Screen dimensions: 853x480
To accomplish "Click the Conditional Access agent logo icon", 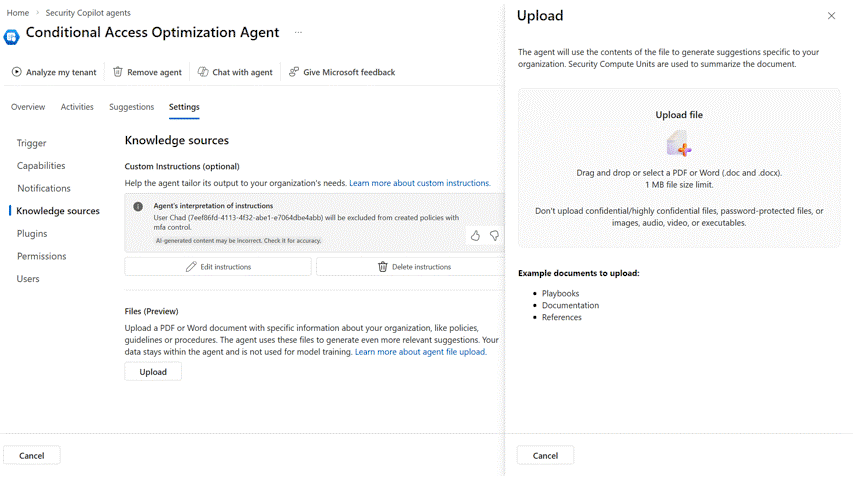I will click(12, 36).
